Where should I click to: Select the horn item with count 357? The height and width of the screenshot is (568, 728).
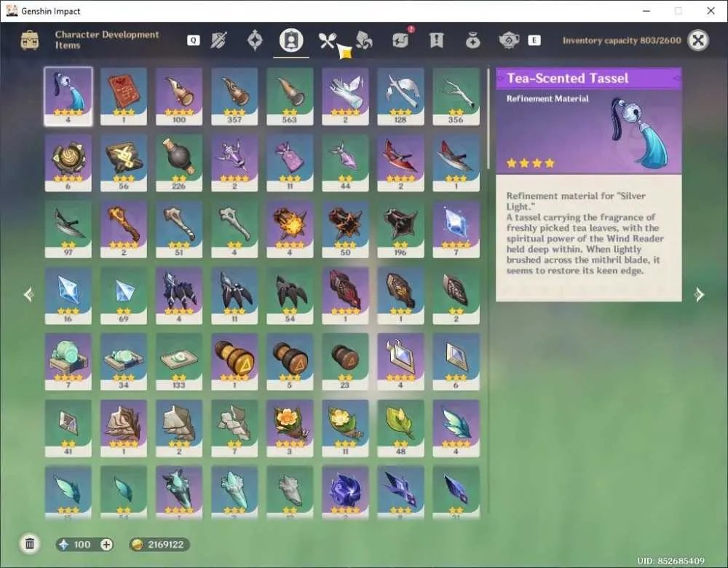234,97
